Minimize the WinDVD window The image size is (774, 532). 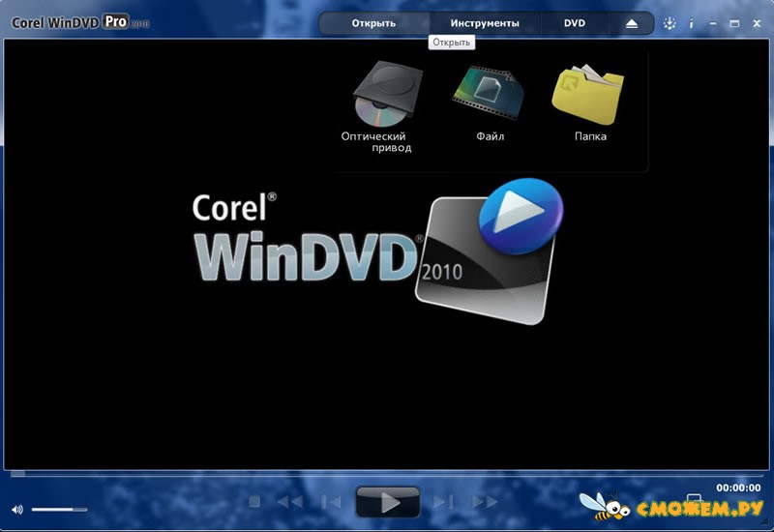(713, 23)
